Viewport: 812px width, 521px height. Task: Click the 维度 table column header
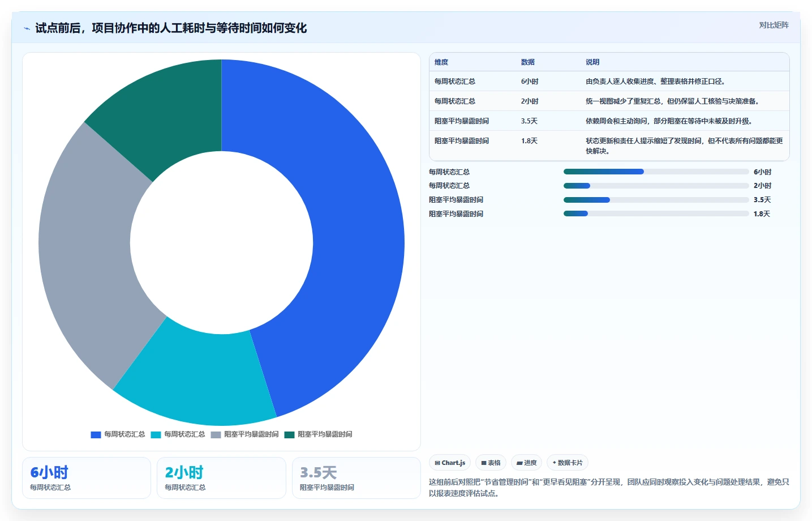(x=441, y=62)
